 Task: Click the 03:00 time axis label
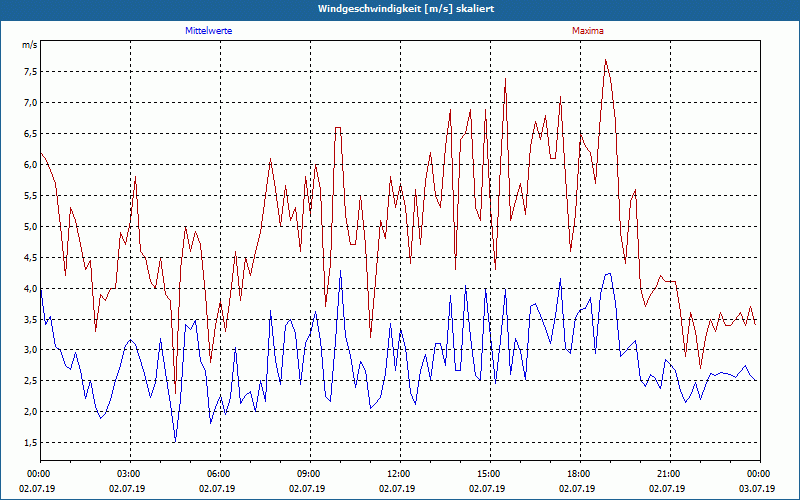[x=131, y=474]
